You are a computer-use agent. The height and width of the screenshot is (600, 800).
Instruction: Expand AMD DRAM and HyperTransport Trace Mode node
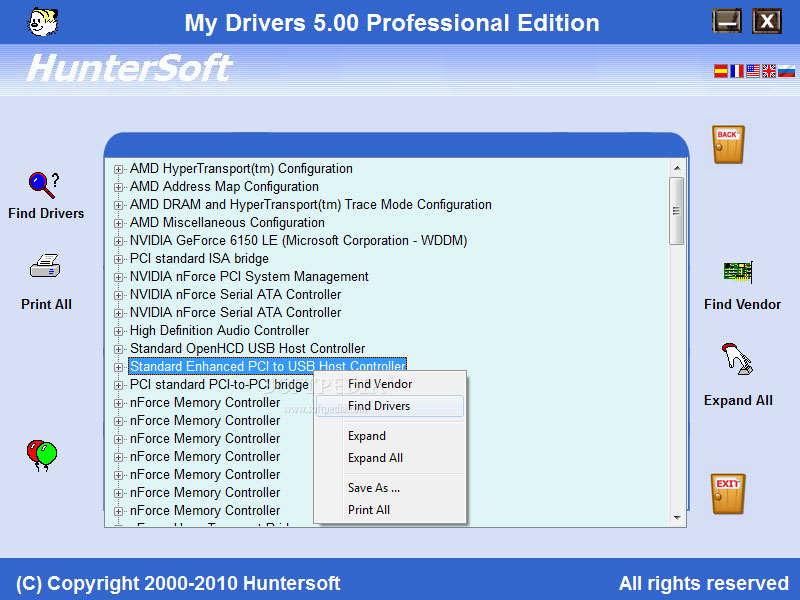click(x=118, y=205)
